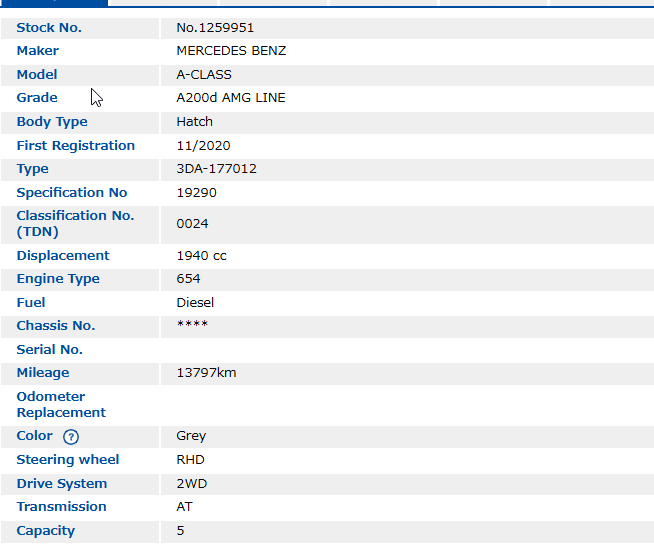Image resolution: width=654 pixels, height=550 pixels.
Task: Click the Diesel fuel value
Action: point(195,303)
